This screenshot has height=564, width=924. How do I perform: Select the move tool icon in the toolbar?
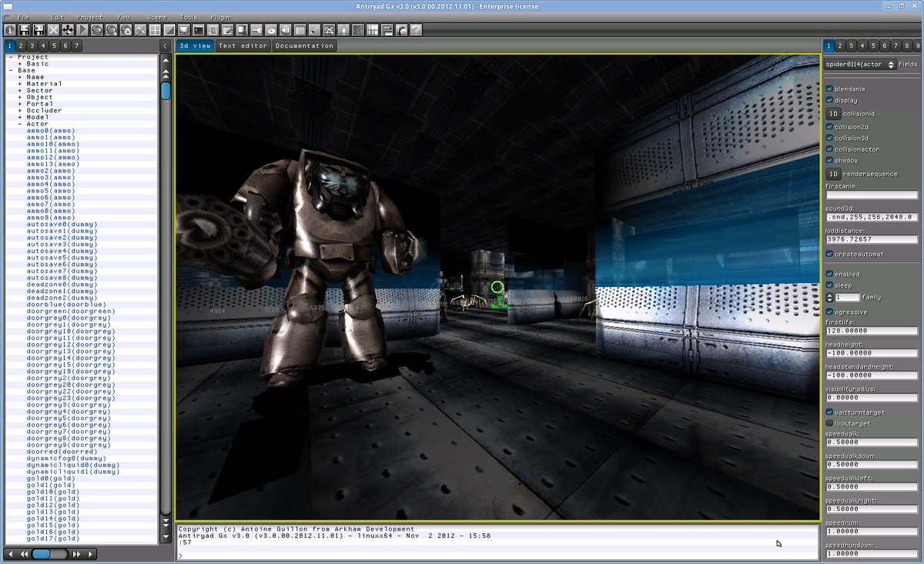tap(68, 30)
